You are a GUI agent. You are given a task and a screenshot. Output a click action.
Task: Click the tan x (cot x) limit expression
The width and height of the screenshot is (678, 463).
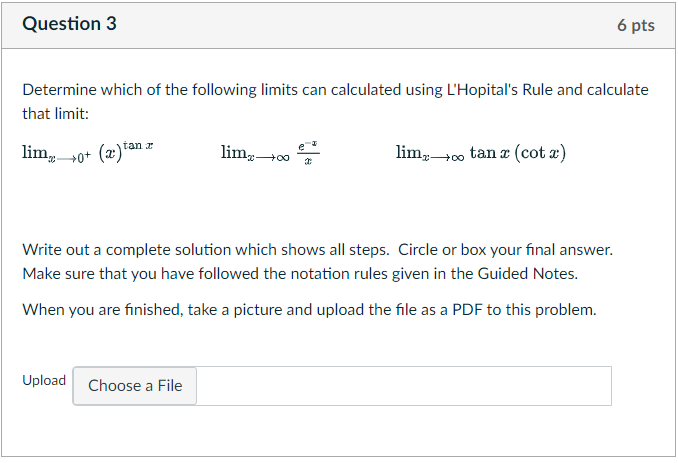(x=481, y=153)
